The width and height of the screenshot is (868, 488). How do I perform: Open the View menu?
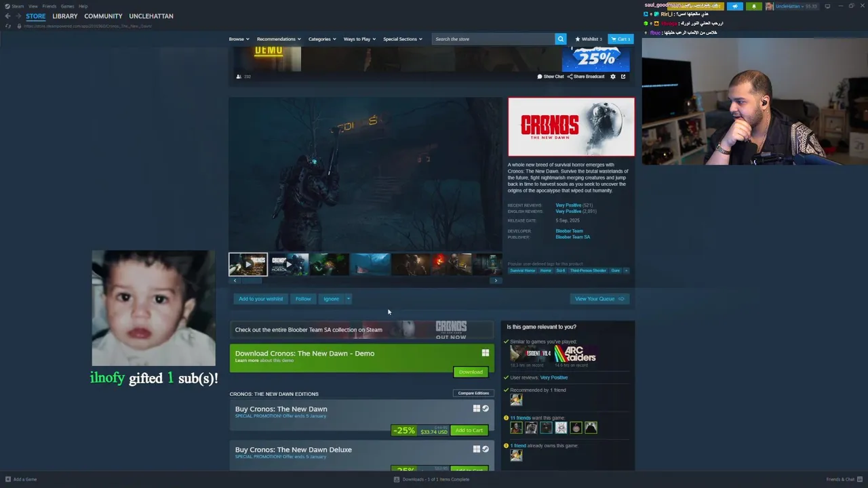[33, 6]
